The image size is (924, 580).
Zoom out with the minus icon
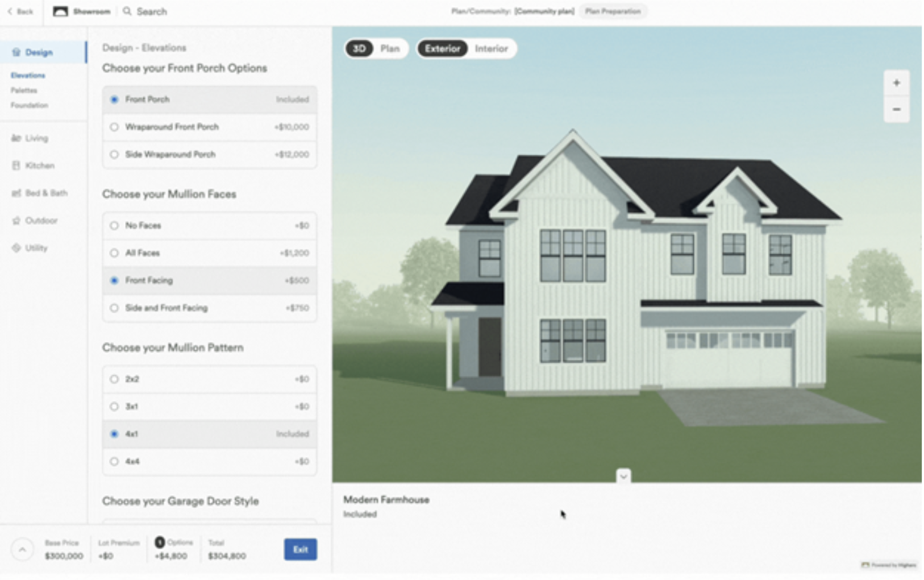pyautogui.click(x=896, y=109)
